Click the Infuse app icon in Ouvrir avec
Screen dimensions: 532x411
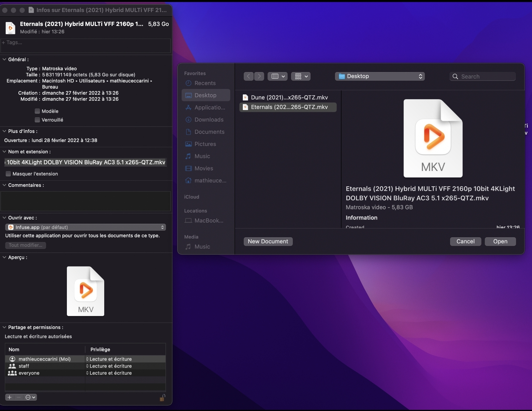pos(11,227)
